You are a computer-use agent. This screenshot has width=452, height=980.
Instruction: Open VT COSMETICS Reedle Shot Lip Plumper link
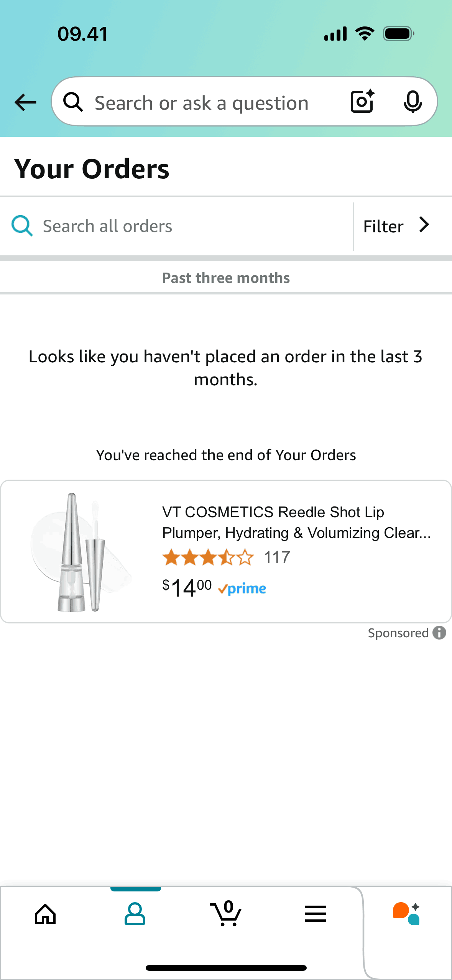pos(296,522)
